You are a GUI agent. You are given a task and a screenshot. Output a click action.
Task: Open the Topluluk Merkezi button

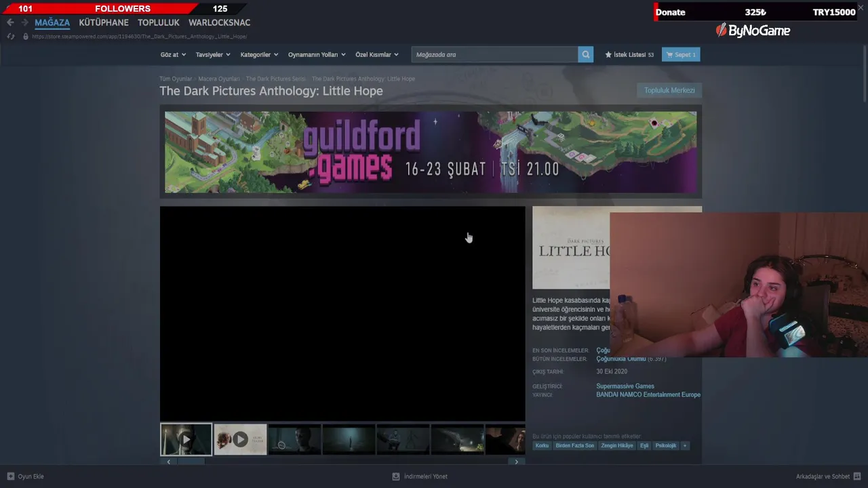click(x=669, y=90)
